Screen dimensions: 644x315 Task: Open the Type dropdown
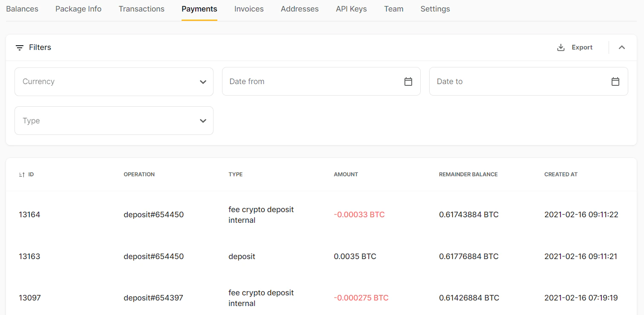[114, 121]
